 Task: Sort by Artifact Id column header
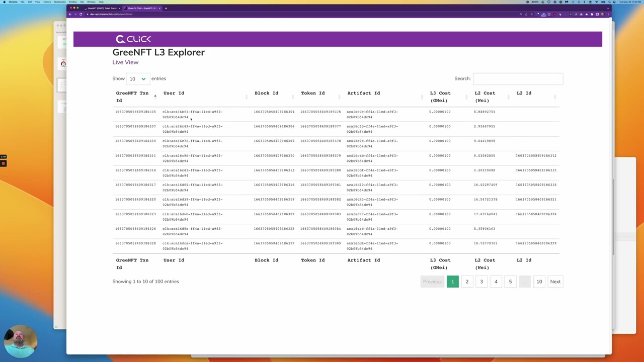[384, 97]
